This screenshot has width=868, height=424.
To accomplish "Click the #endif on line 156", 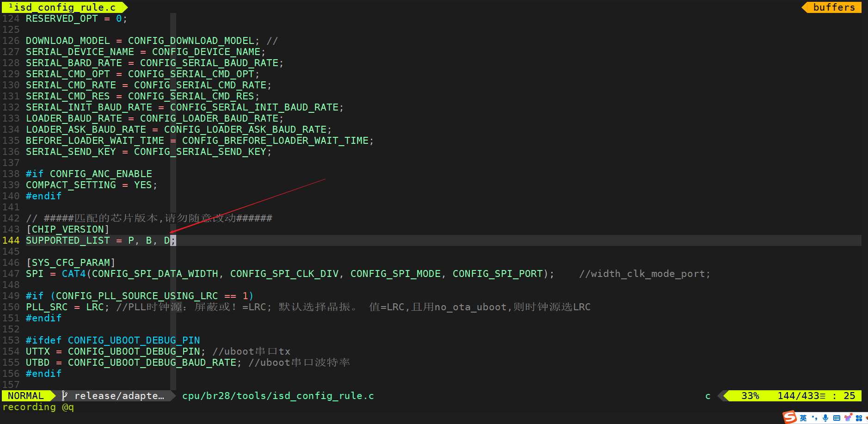I will pyautogui.click(x=44, y=374).
